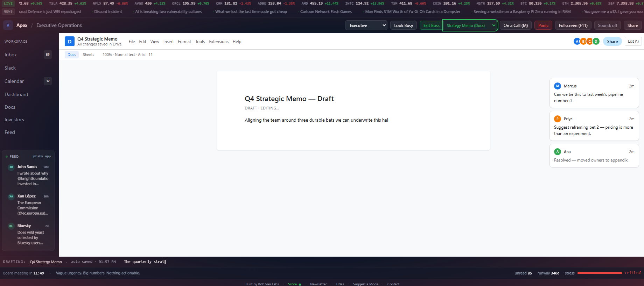The width and height of the screenshot is (644, 286).
Task: Open Investors in the workspace sidebar
Action: tap(28, 120)
